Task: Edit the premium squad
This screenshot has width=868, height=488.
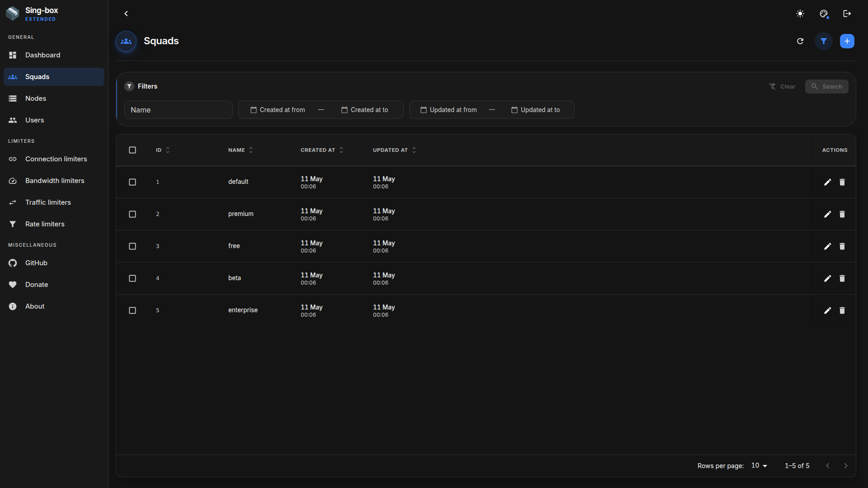Action: (827, 214)
